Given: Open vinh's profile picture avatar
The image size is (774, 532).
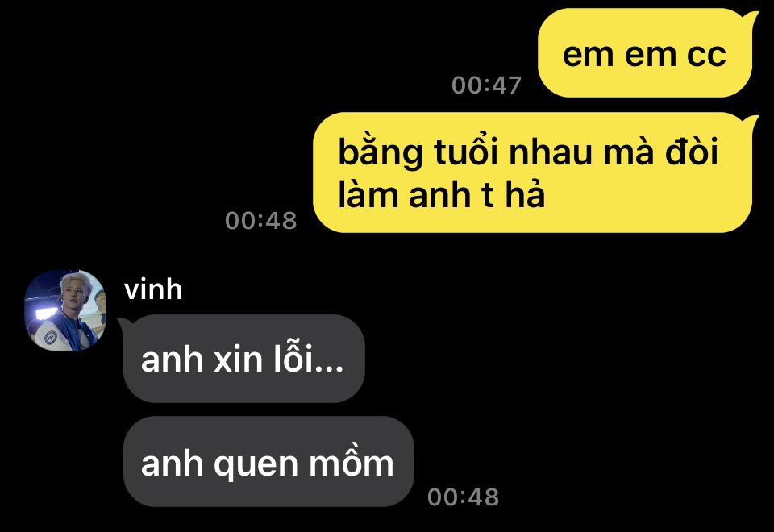Looking at the screenshot, I should 65,310.
